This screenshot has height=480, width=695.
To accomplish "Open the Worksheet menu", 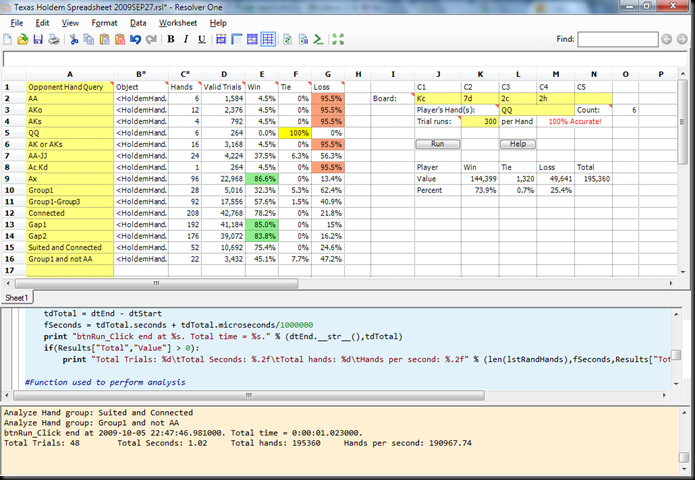I will (x=178, y=22).
